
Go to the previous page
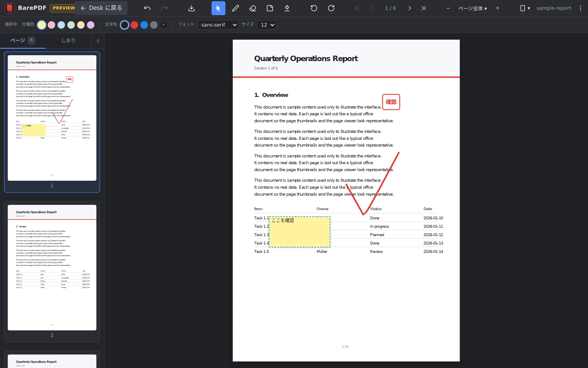[371, 8]
